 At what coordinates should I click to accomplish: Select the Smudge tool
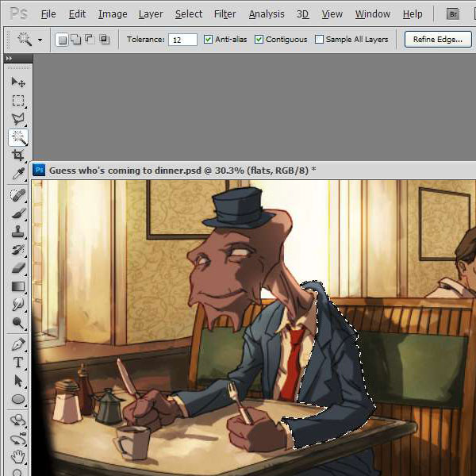click(18, 305)
